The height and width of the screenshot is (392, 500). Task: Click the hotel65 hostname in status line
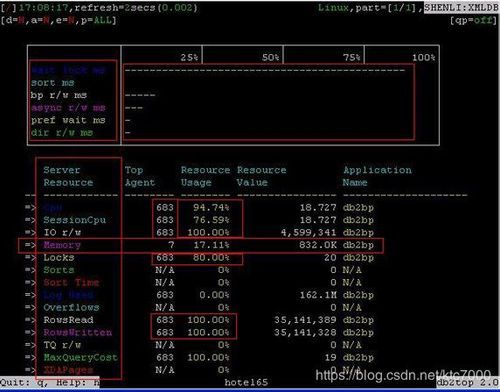[x=246, y=382]
